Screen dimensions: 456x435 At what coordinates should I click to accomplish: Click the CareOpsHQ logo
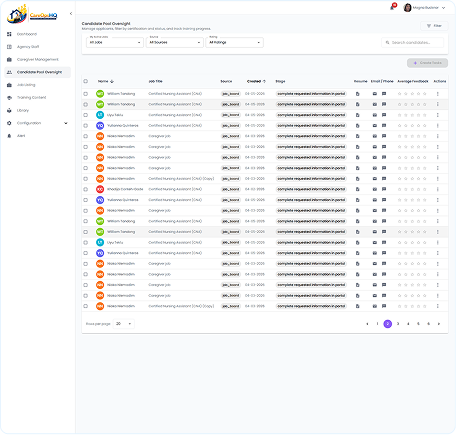pyautogui.click(x=32, y=14)
